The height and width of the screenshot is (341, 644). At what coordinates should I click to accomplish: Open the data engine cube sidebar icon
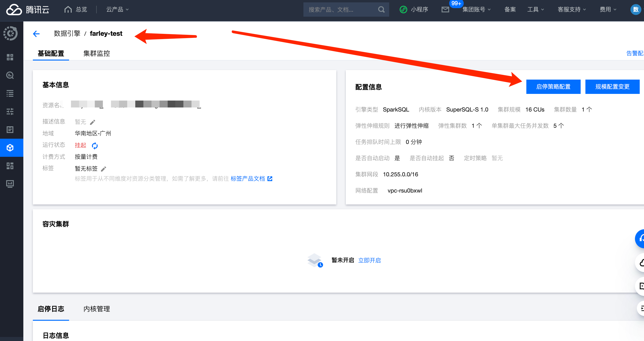coord(10,148)
